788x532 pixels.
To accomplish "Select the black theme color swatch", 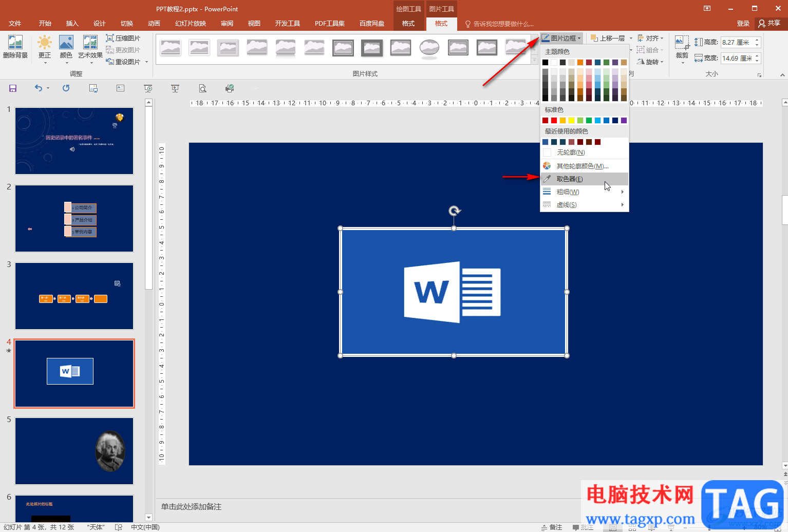I will click(x=545, y=62).
